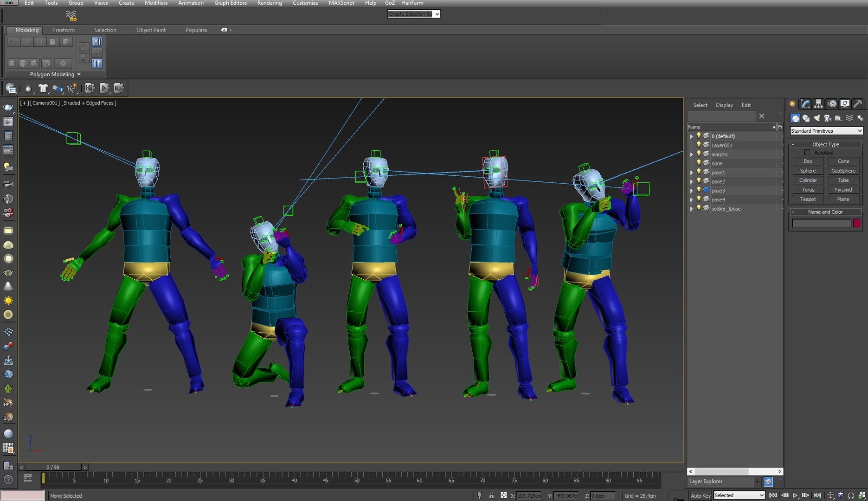Select the Shapes category icon
This screenshot has width=868, height=501.
806,118
